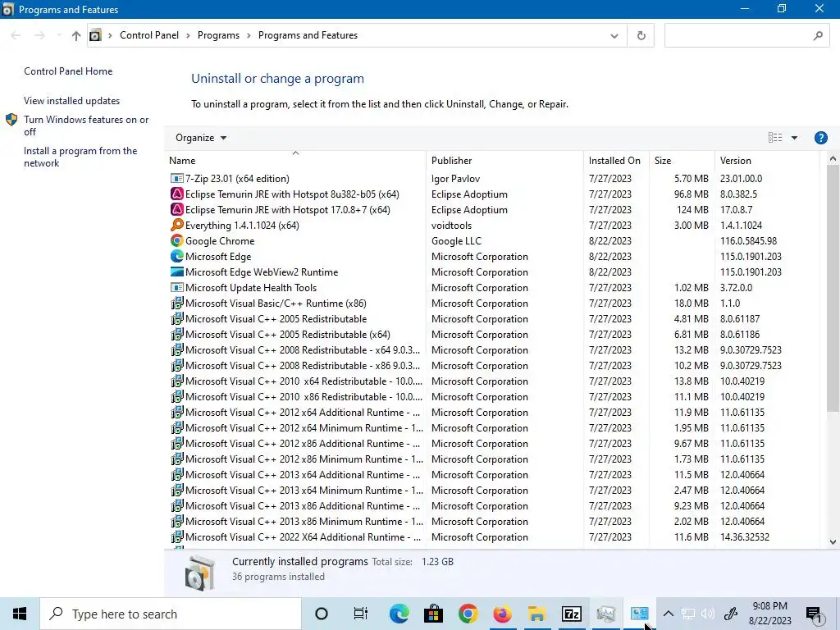Open File Explorer from the taskbar
Image resolution: width=840 pixels, height=630 pixels.
tap(536, 614)
